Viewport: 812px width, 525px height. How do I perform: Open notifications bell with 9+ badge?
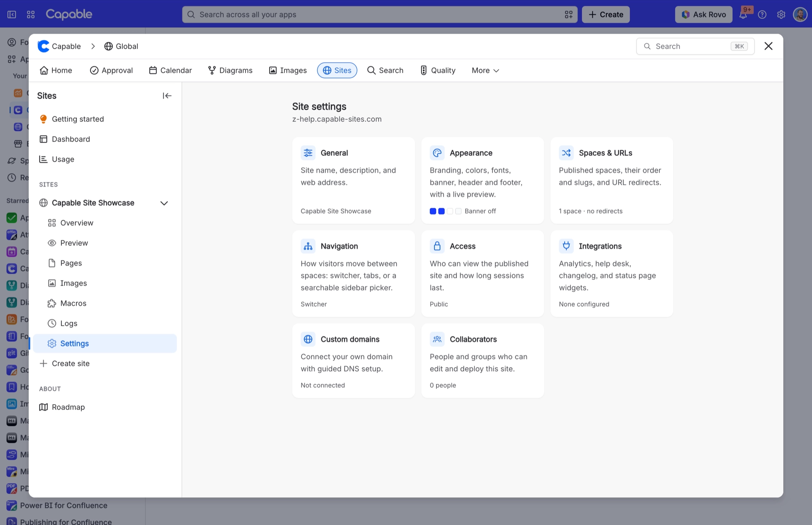click(x=743, y=15)
